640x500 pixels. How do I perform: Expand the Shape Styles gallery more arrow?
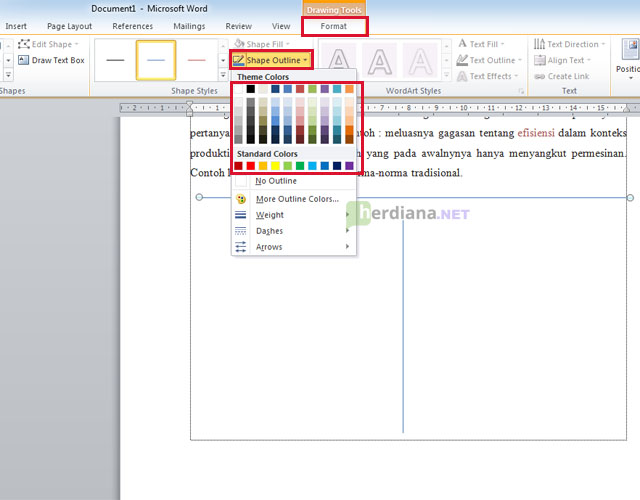tap(223, 75)
